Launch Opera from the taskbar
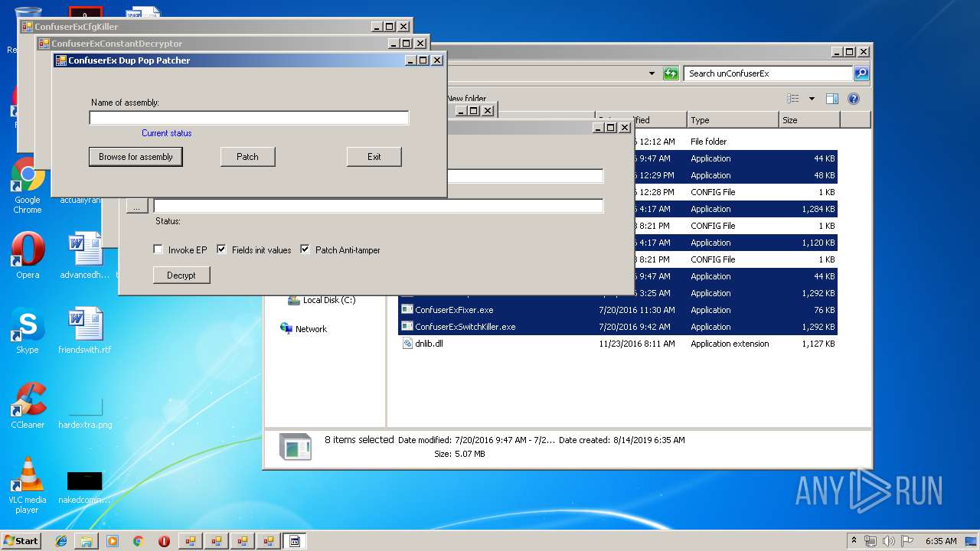Viewport: 980px width, 551px height. click(x=164, y=541)
